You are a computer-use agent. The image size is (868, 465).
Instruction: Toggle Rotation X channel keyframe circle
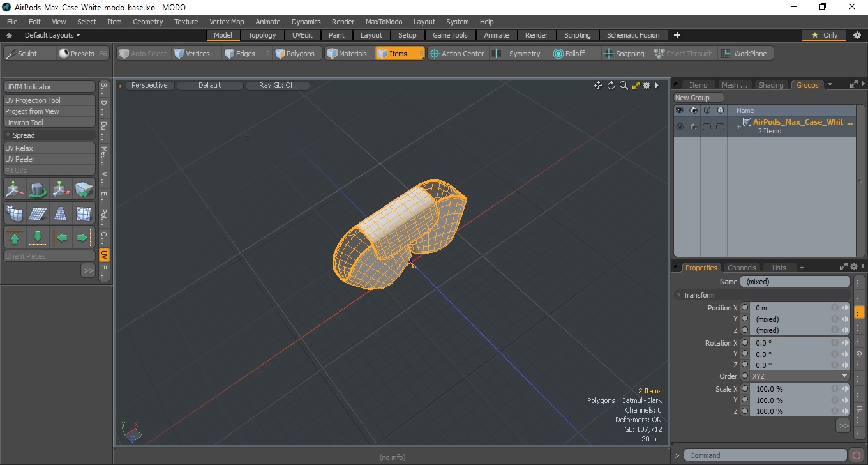[x=745, y=343]
